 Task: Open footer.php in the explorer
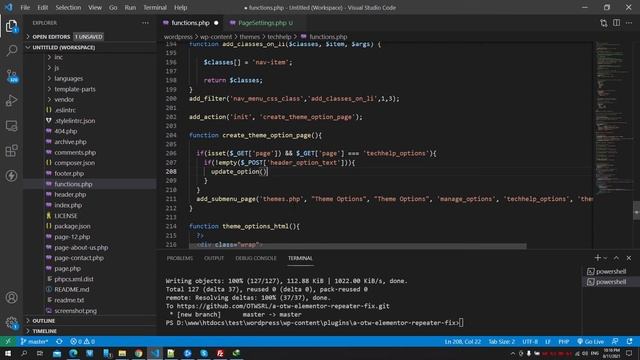pyautogui.click(x=69, y=173)
